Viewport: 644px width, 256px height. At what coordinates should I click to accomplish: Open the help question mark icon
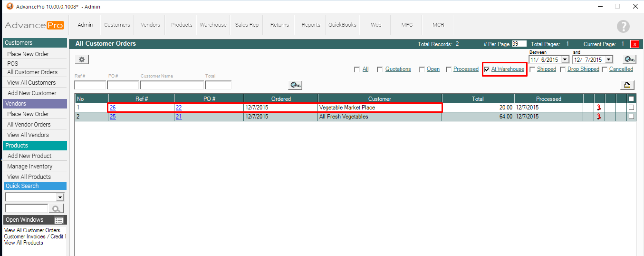point(623,27)
